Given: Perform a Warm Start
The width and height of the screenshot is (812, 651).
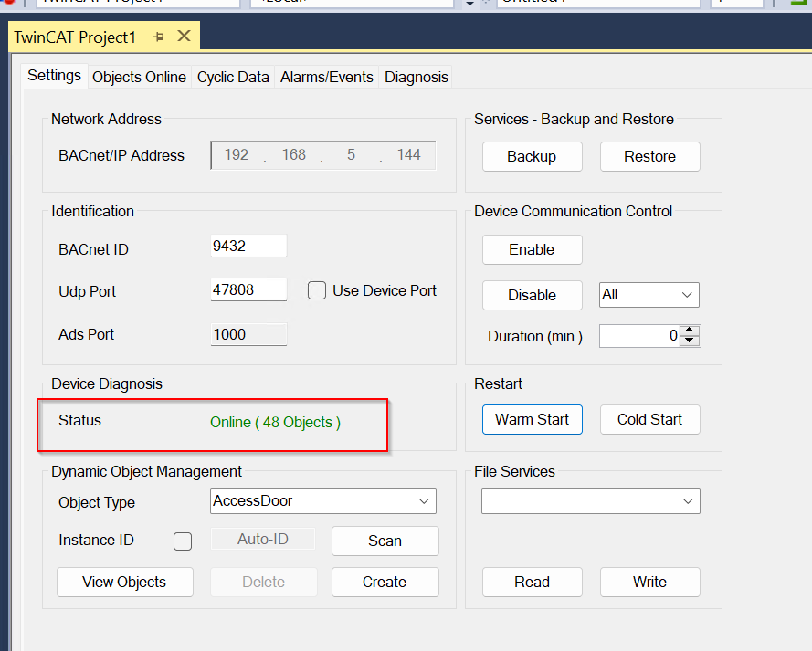Looking at the screenshot, I should pyautogui.click(x=532, y=419).
